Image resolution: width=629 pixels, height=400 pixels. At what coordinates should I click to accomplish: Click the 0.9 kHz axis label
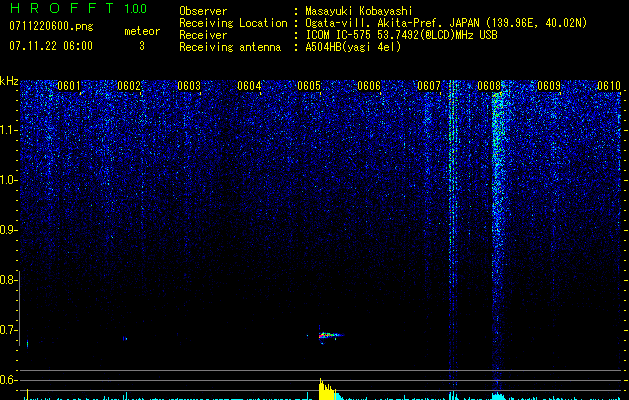(x=8, y=230)
